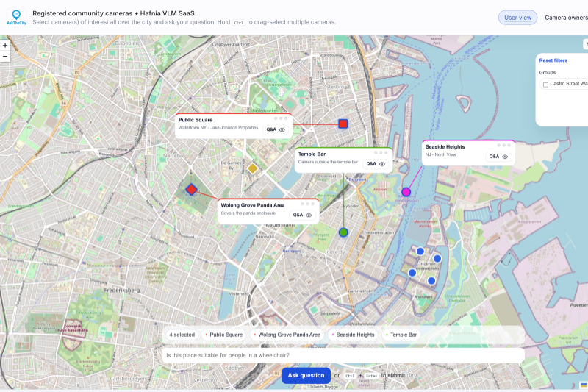This screenshot has width=588, height=392.
Task: Open Q&A view for Temple Bar camera
Action: 376,164
